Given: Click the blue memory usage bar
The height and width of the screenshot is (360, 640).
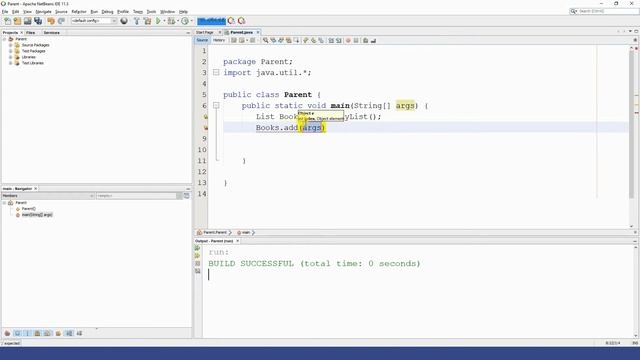Looking at the screenshot, I should tap(211, 21).
